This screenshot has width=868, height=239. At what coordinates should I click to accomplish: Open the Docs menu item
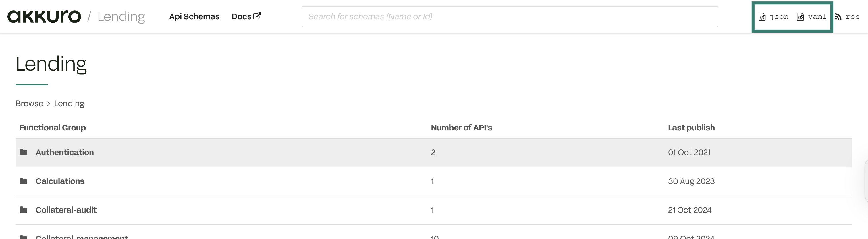242,16
